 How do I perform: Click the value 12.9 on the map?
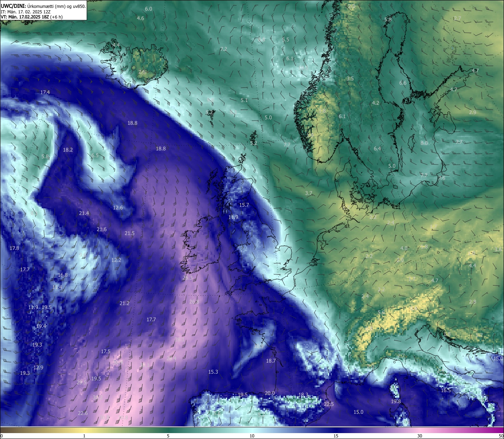(38, 368)
